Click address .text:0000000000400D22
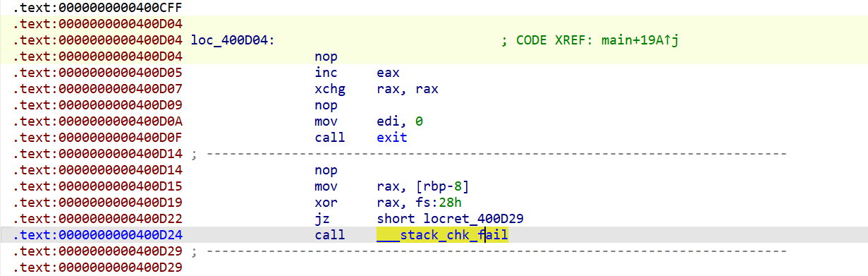The height and width of the screenshot is (276, 868). coord(97,219)
